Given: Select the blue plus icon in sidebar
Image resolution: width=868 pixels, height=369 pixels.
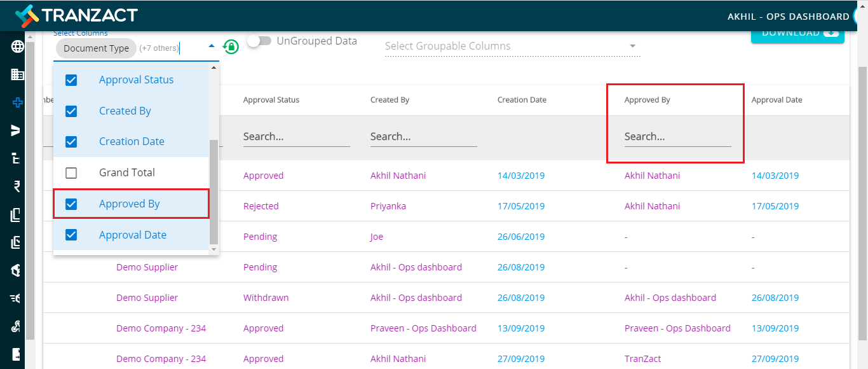Looking at the screenshot, I should pyautogui.click(x=18, y=102).
